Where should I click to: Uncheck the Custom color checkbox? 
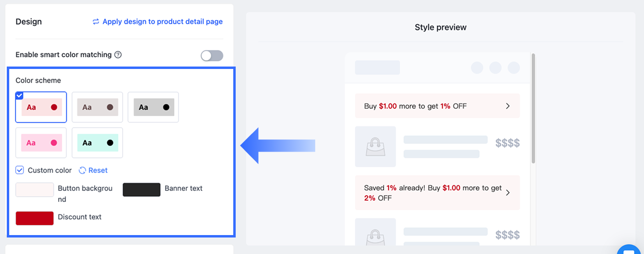[x=20, y=170]
